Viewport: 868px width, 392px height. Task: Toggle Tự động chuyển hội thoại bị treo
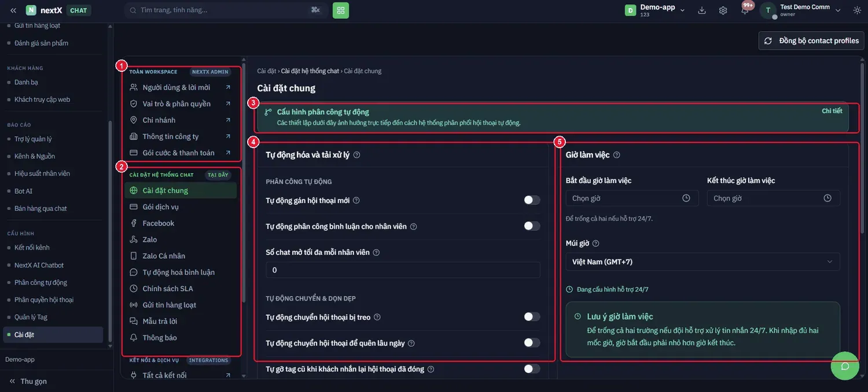pyautogui.click(x=532, y=317)
